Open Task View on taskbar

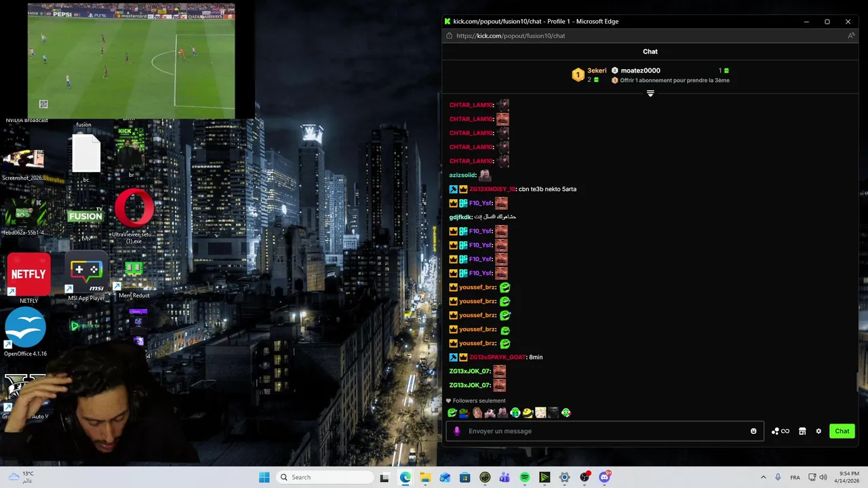(x=384, y=477)
